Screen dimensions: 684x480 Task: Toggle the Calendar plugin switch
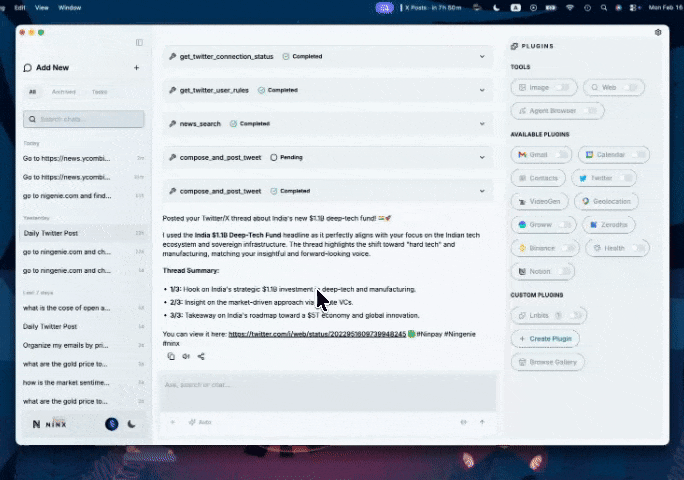640,154
